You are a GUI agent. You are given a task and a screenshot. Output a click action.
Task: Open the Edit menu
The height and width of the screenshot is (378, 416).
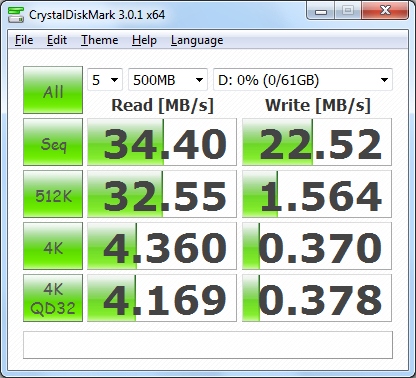(57, 40)
